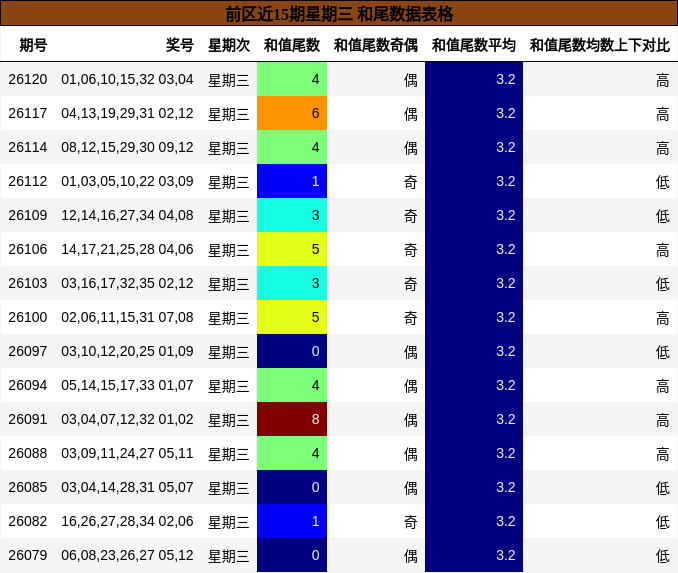
Task: Click issue number 26094
Action: point(28,385)
